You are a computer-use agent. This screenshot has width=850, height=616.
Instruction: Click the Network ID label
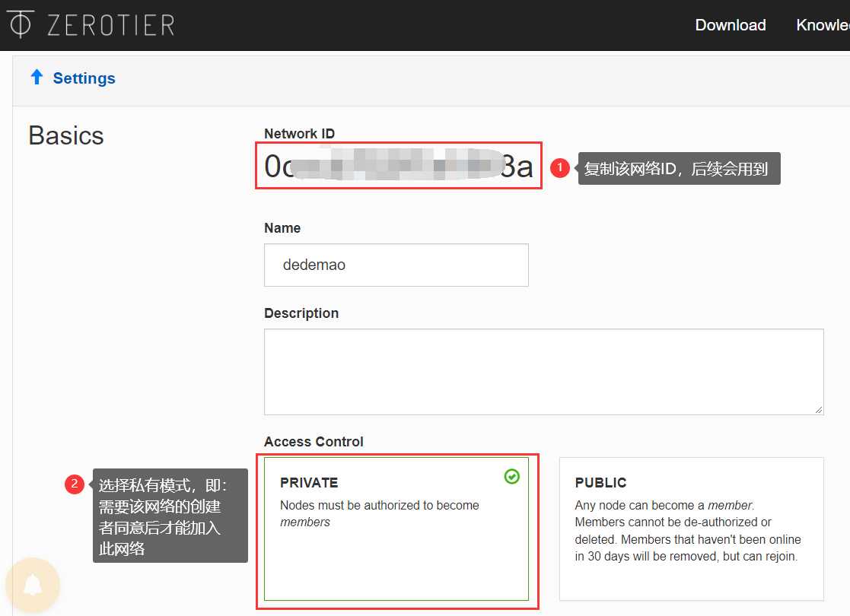(x=299, y=133)
